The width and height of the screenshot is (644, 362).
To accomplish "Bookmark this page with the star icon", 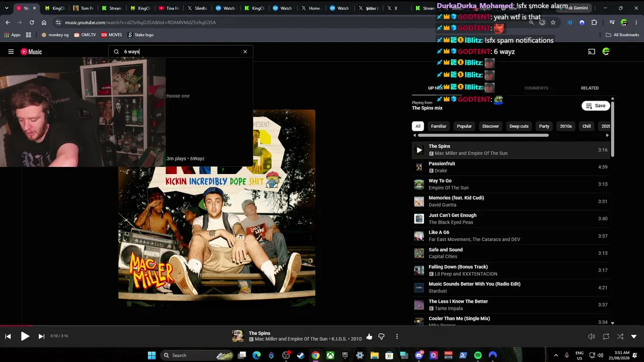I will 553,23.
